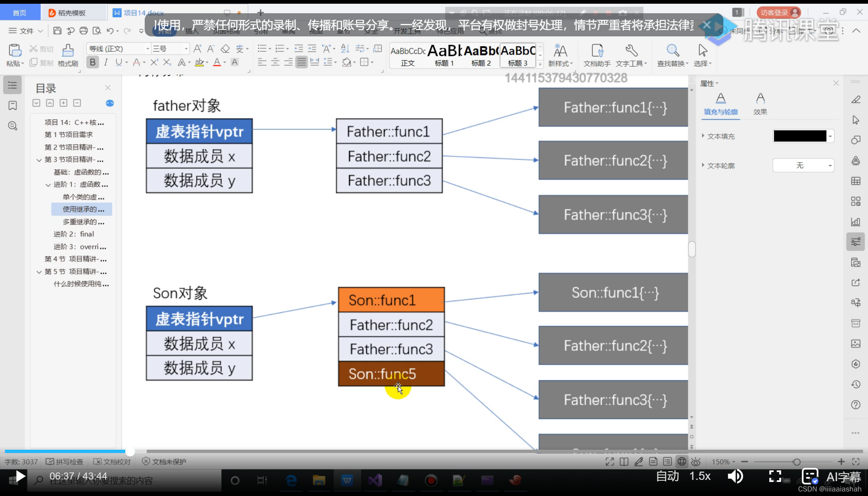The height and width of the screenshot is (496, 868).
Task: Center align text
Action: click(275, 62)
